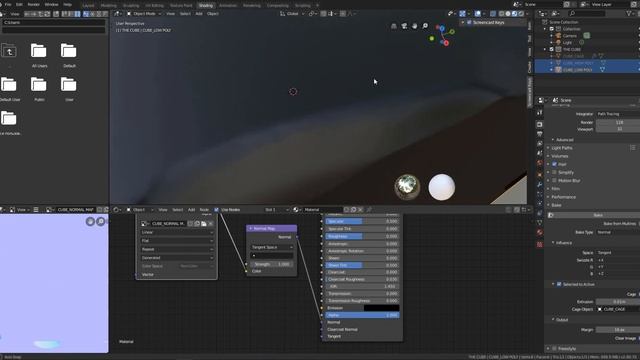The height and width of the screenshot is (360, 640).
Task: Click the file browser path field
Action: pyautogui.click(x=54, y=22)
